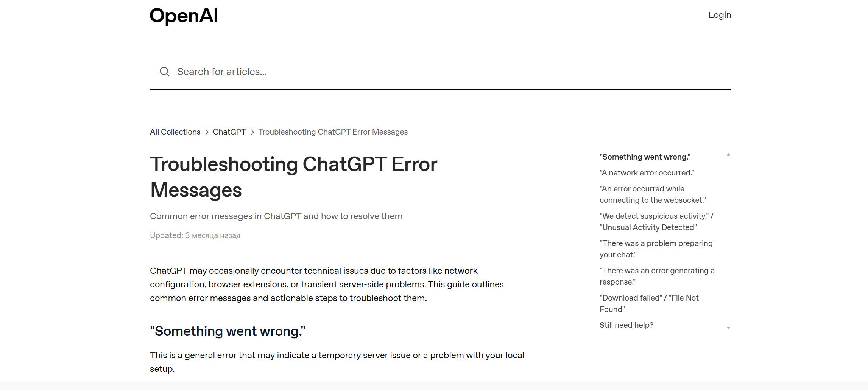Open the Login link
Image resolution: width=868 pixels, height=390 pixels.
pyautogui.click(x=719, y=15)
